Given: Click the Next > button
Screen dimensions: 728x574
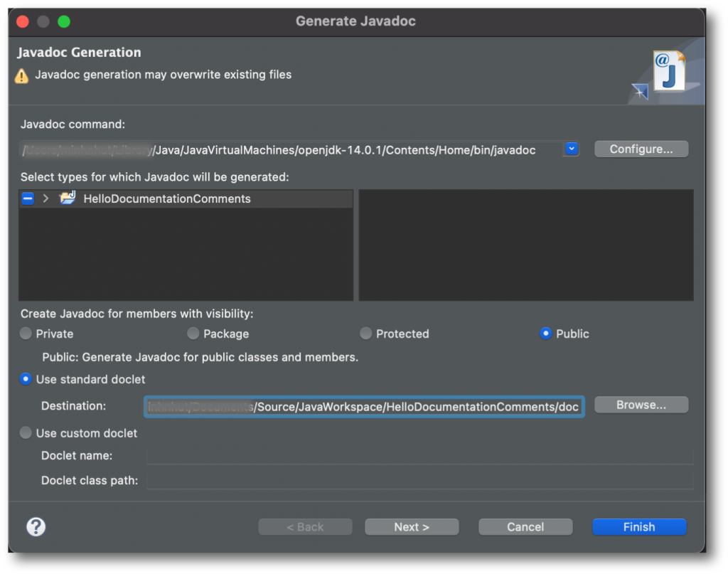Looking at the screenshot, I should (x=412, y=526).
